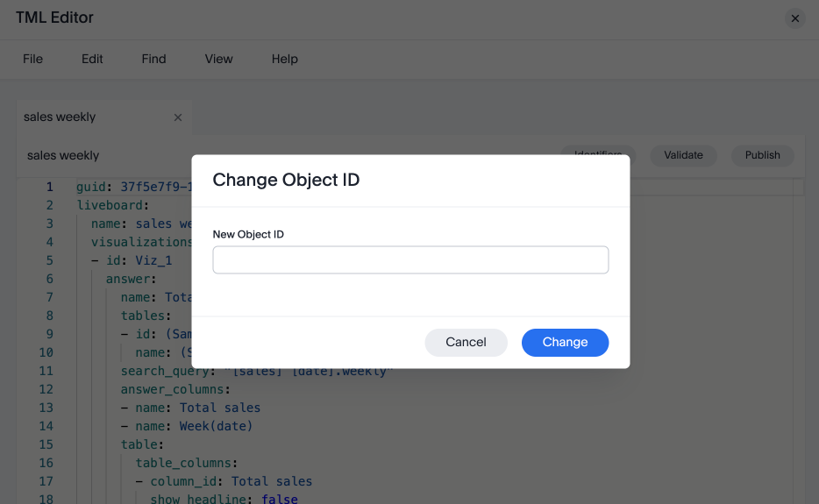Confirm with the Change button
Screen dimensions: 819x504
[x=565, y=342]
